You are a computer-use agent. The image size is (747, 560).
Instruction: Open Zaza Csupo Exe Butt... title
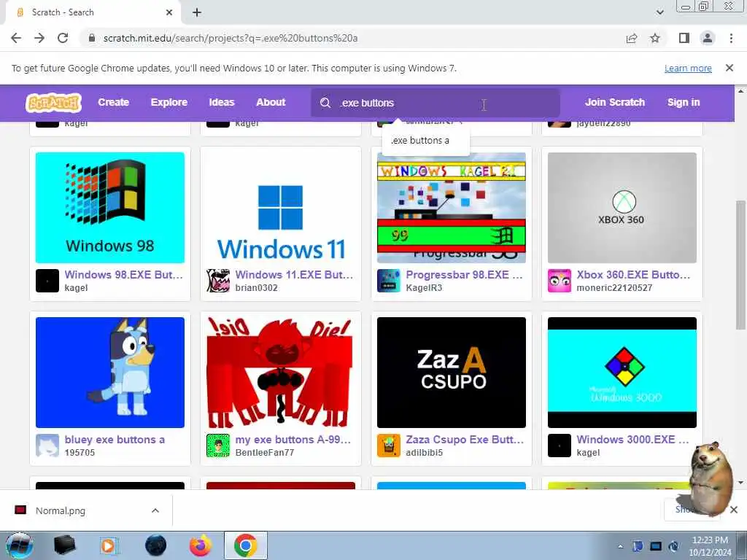tap(465, 440)
